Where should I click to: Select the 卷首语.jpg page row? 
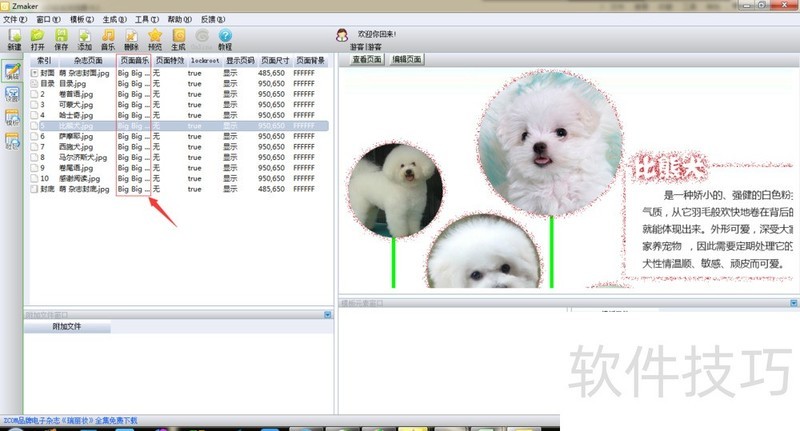tap(179, 94)
